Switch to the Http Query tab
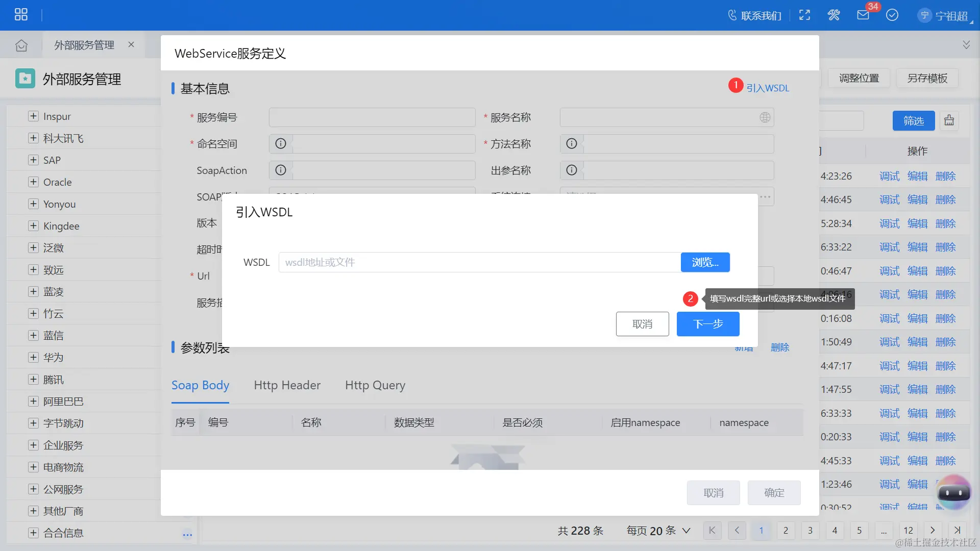Image resolution: width=980 pixels, height=551 pixels. tap(375, 385)
